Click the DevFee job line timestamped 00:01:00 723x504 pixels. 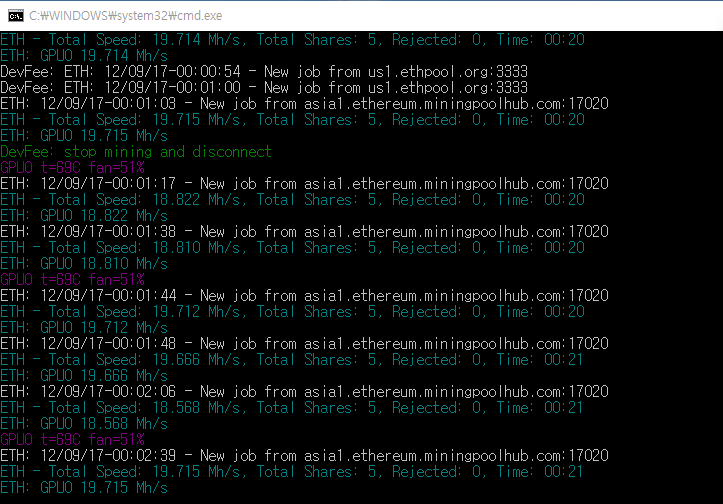pyautogui.click(x=264, y=88)
